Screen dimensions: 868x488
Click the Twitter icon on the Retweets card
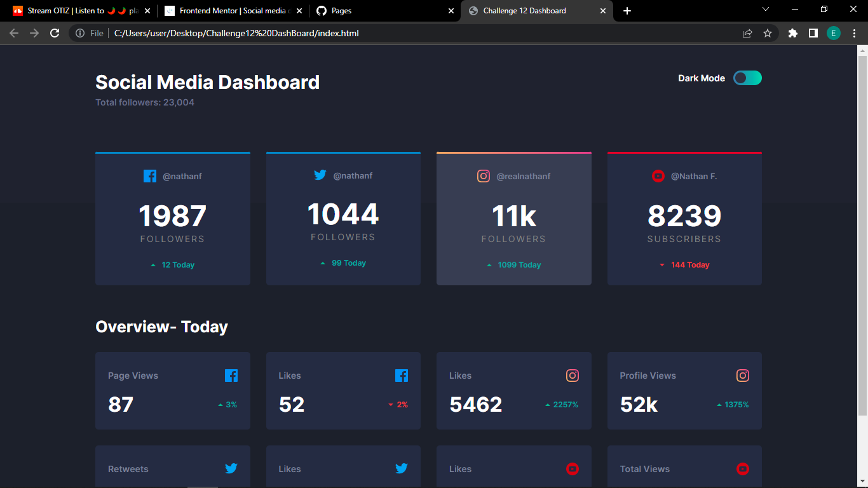click(231, 468)
